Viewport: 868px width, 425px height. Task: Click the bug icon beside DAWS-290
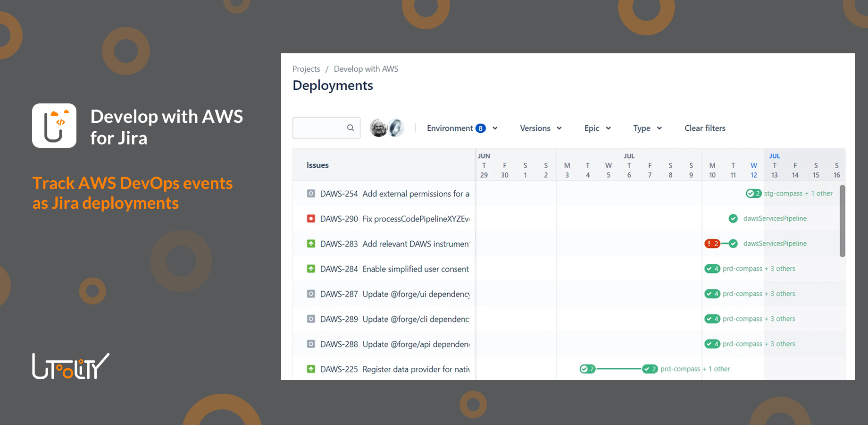point(311,218)
